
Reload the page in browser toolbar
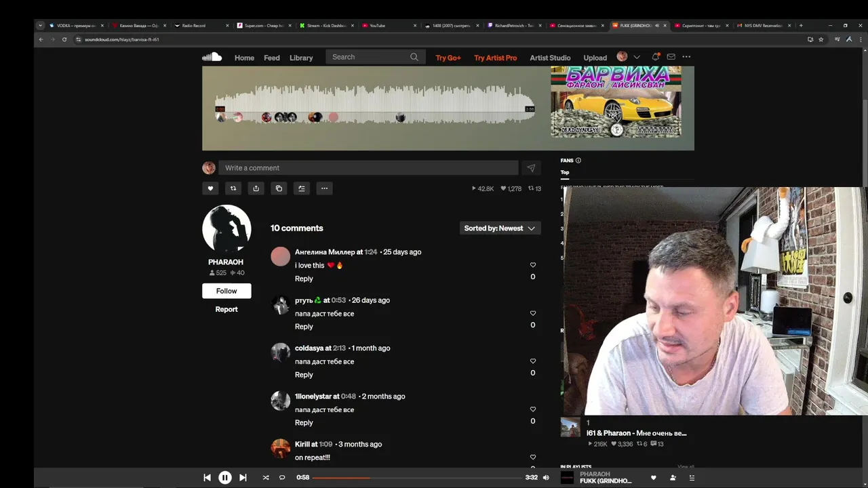click(x=64, y=39)
